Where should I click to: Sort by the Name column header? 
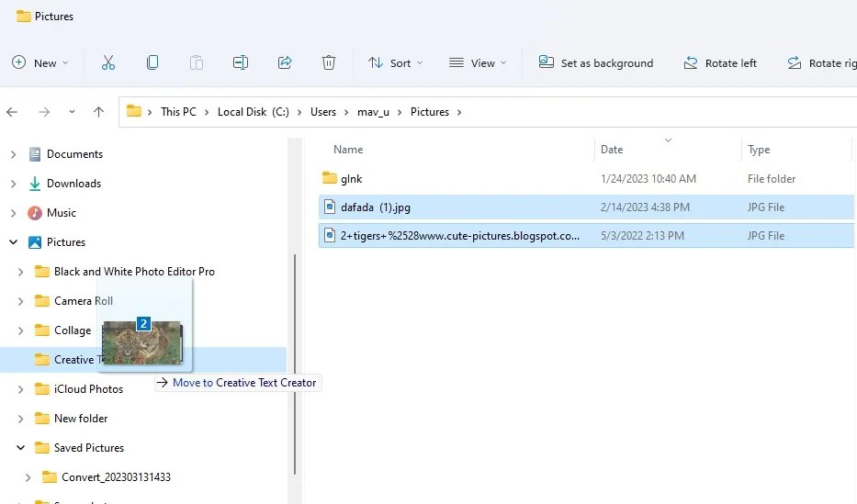[x=347, y=150]
